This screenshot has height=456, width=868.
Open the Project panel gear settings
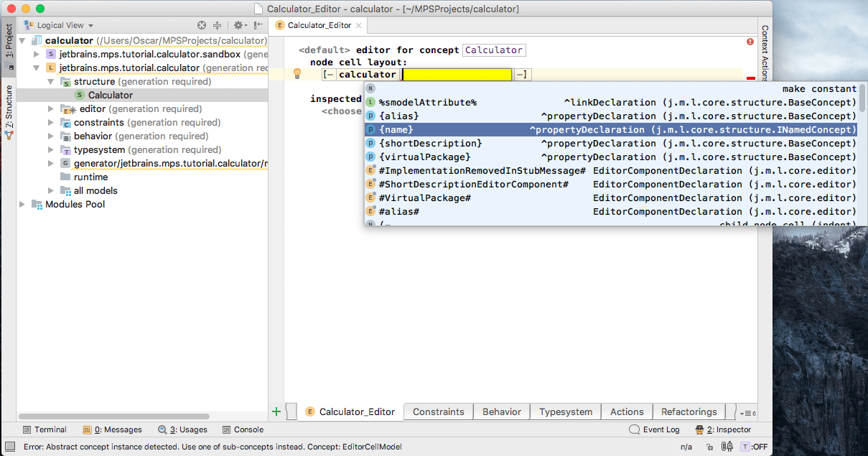238,25
